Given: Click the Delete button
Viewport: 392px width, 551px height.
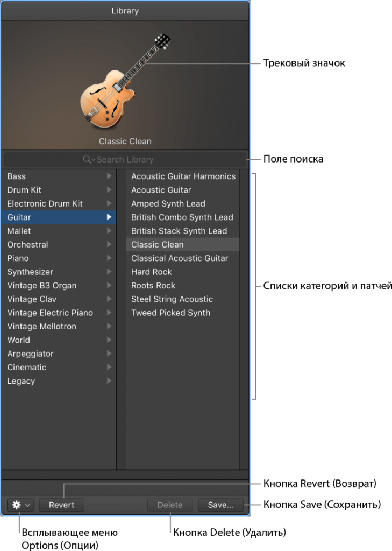Looking at the screenshot, I should pyautogui.click(x=170, y=505).
